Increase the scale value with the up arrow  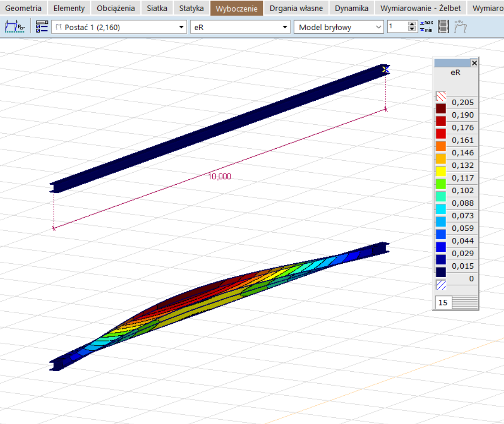[412, 24]
